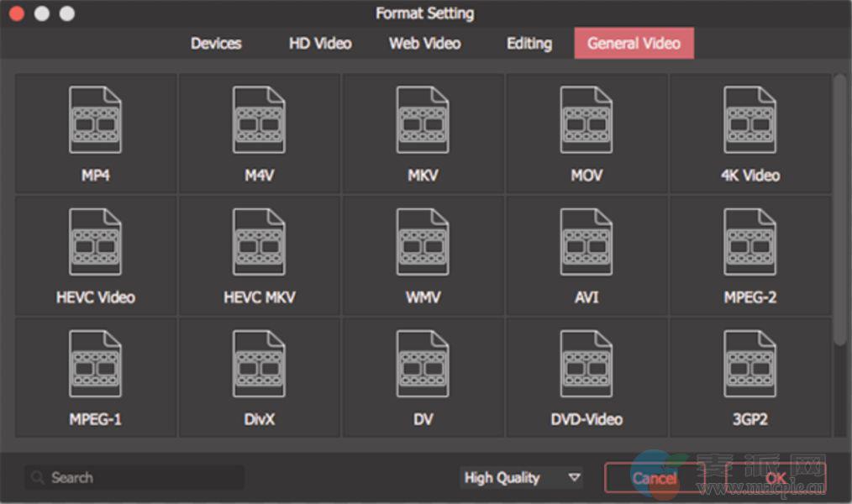The width and height of the screenshot is (852, 504).
Task: Switch to the Devices tab
Action: coord(216,44)
